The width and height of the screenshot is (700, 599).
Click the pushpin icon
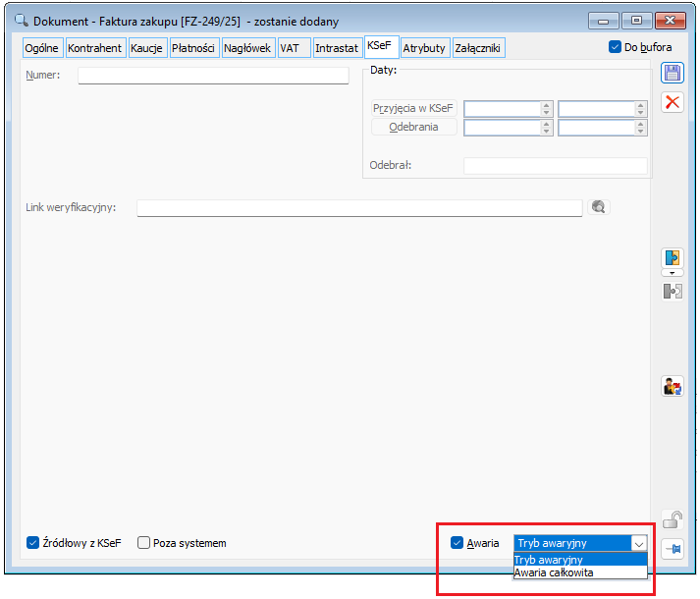tap(672, 548)
